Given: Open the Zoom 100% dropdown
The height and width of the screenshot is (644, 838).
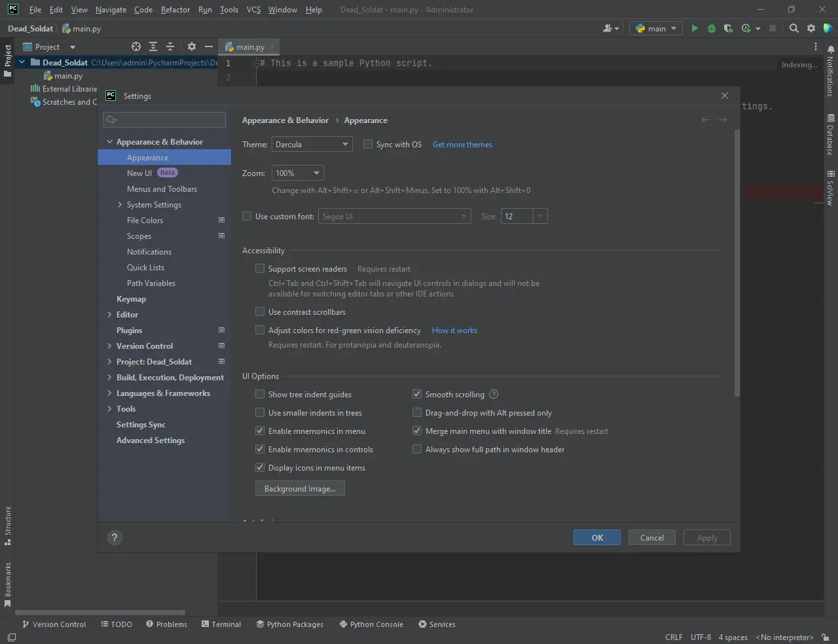Looking at the screenshot, I should [x=297, y=173].
